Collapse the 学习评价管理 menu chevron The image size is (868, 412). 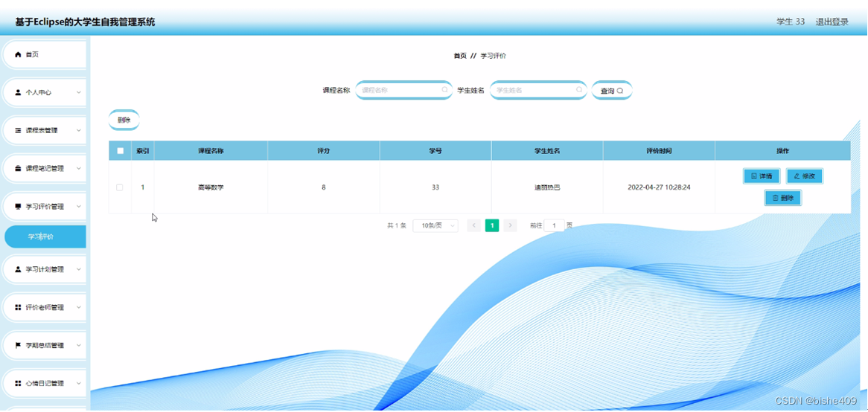coord(79,206)
